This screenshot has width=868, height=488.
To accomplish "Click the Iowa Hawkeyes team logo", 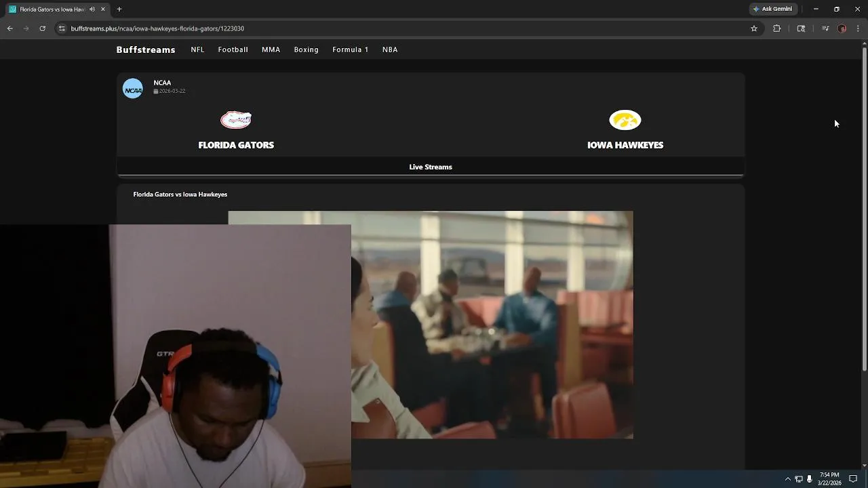I will 625,120.
